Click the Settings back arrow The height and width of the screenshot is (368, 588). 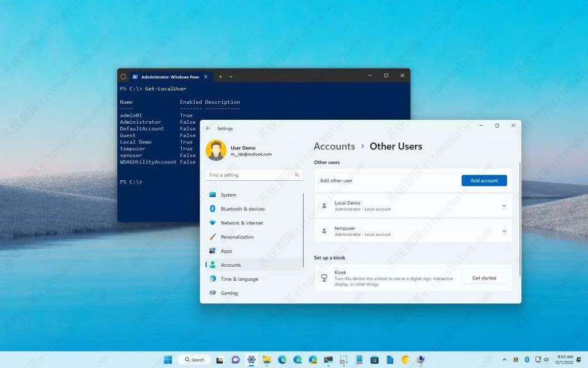[x=208, y=128]
